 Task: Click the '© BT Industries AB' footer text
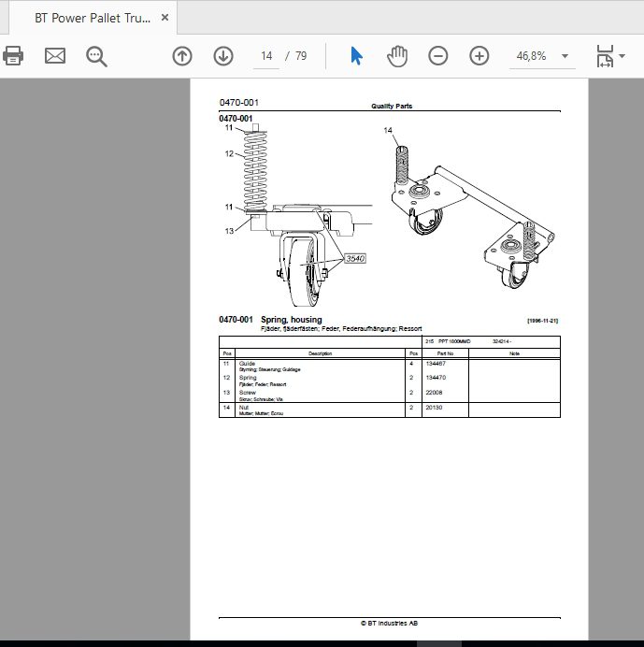click(x=389, y=623)
